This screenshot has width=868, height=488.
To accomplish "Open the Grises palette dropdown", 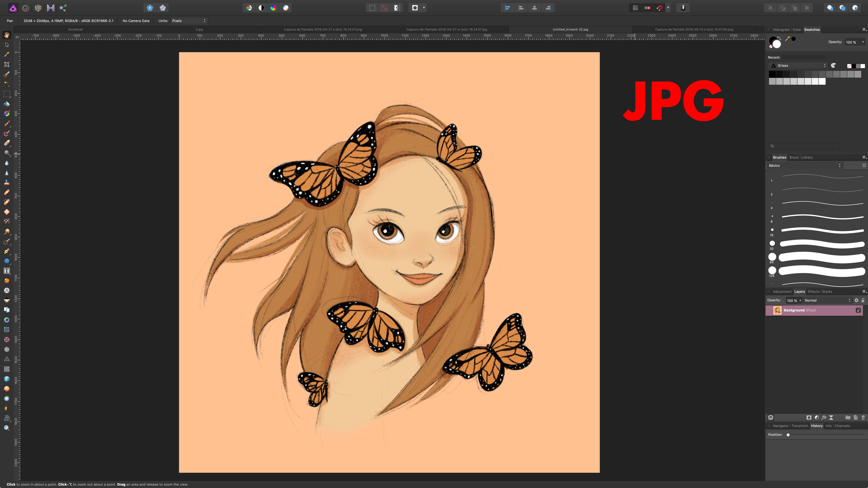I will 798,66.
